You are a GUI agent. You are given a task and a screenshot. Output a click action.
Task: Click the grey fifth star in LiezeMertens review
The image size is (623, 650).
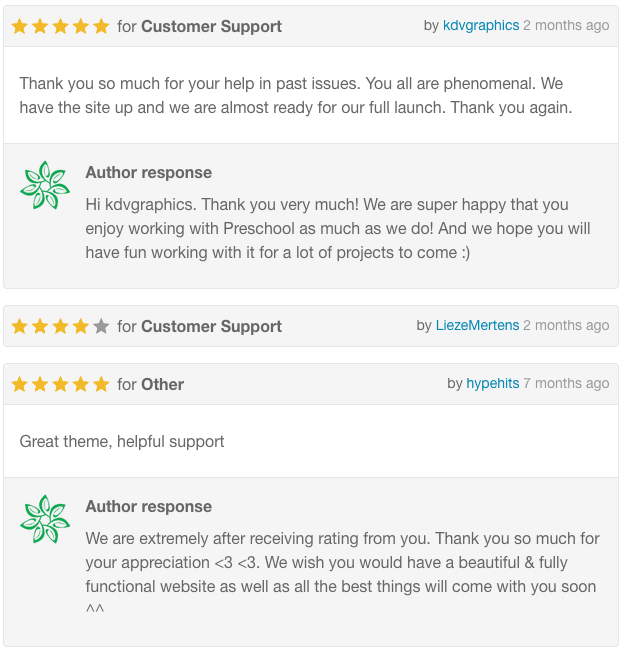[x=101, y=326]
